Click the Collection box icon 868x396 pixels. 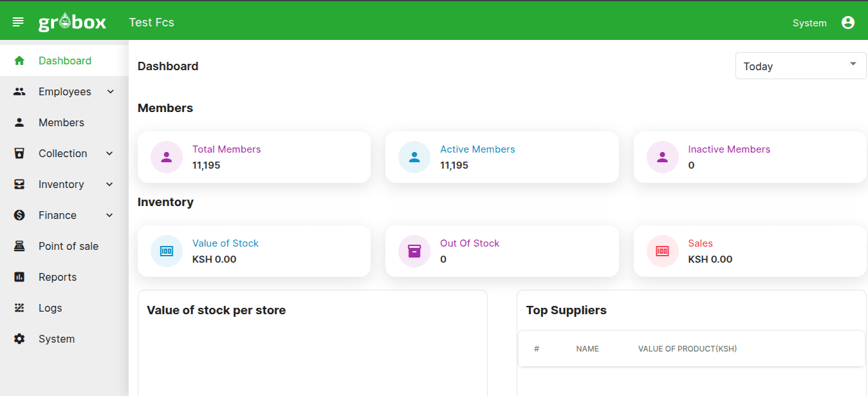point(19,153)
